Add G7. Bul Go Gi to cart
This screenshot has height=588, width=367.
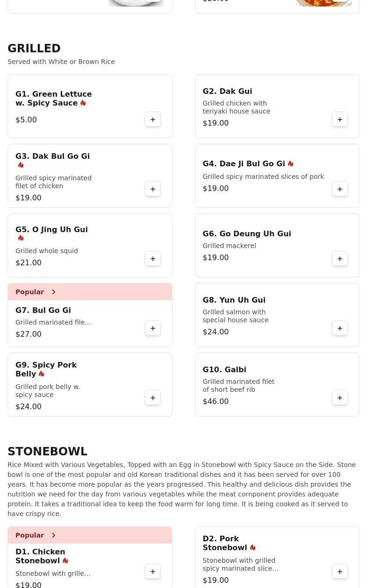point(153,328)
